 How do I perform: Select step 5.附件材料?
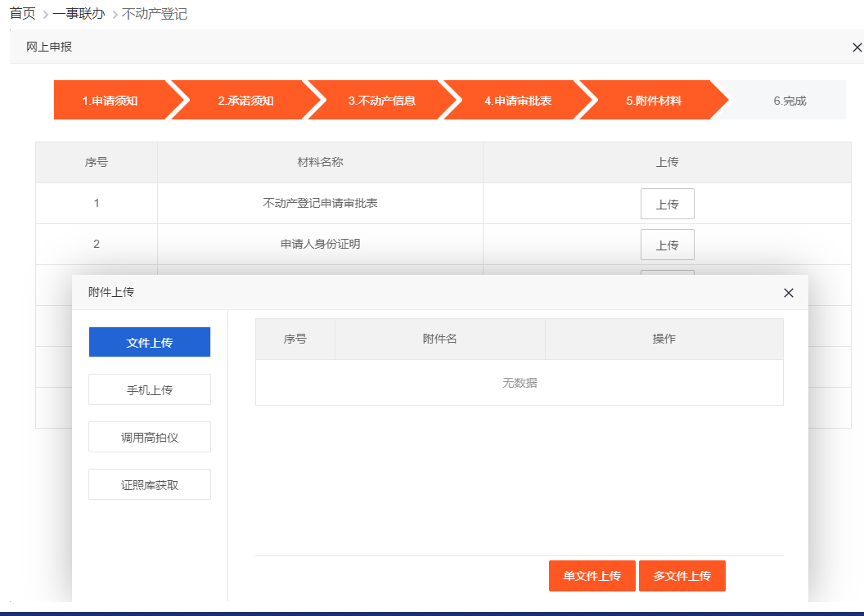point(654,101)
